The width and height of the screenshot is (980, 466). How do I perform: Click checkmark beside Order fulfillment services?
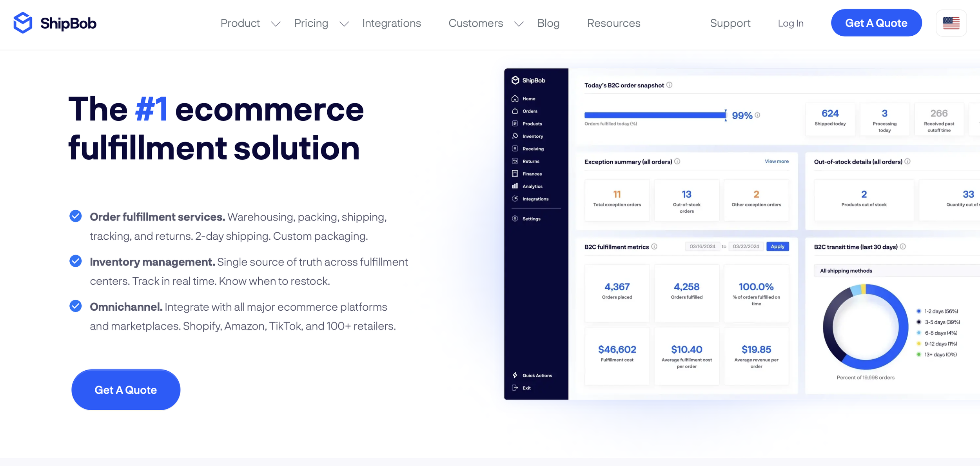click(76, 216)
